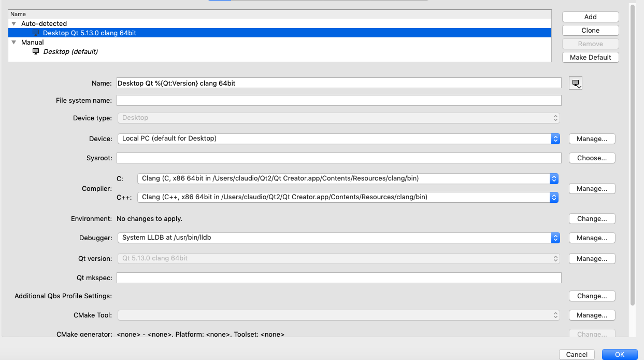Image resolution: width=644 pixels, height=360 pixels.
Task: Click Choose button for Sysroot
Action: 592,158
